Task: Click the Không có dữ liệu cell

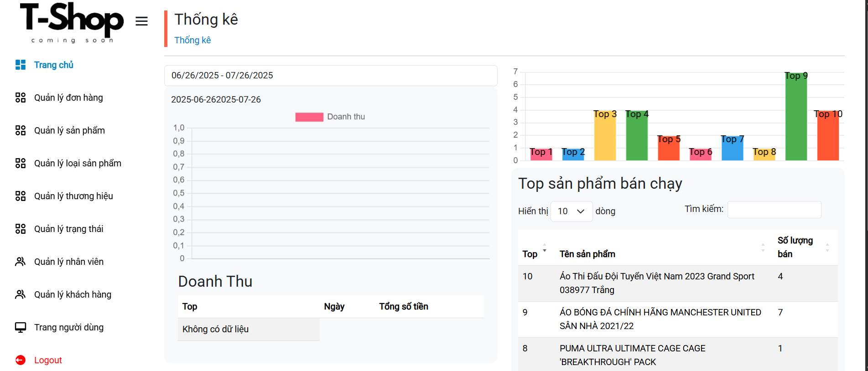Action: (249, 329)
